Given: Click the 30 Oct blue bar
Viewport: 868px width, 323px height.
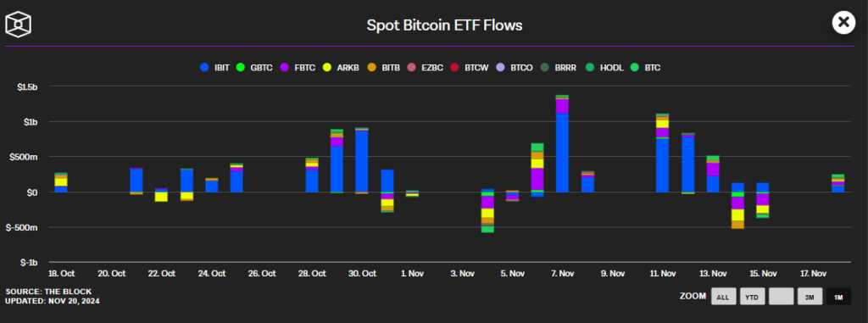Looking at the screenshot, I should point(361,161).
